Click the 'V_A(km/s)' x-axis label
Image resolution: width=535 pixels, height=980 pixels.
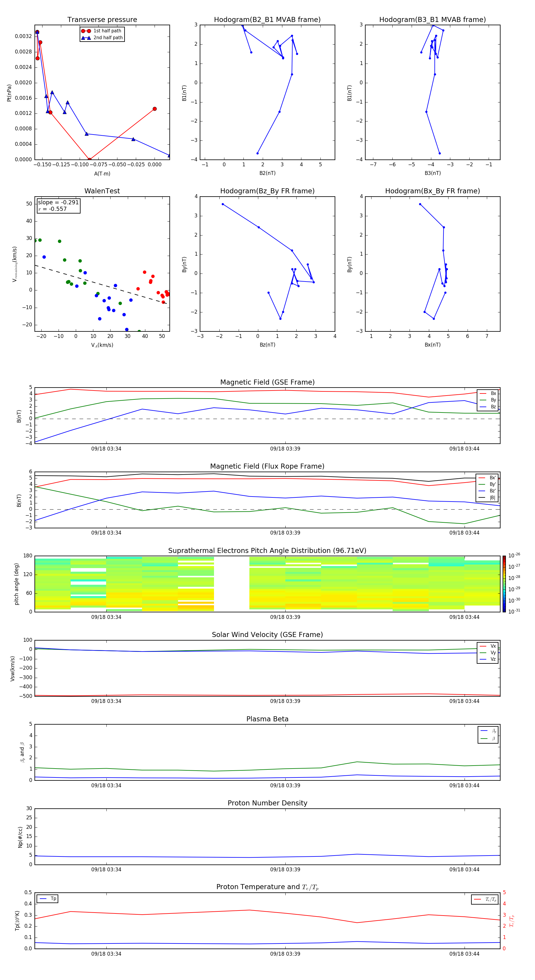pos(102,345)
